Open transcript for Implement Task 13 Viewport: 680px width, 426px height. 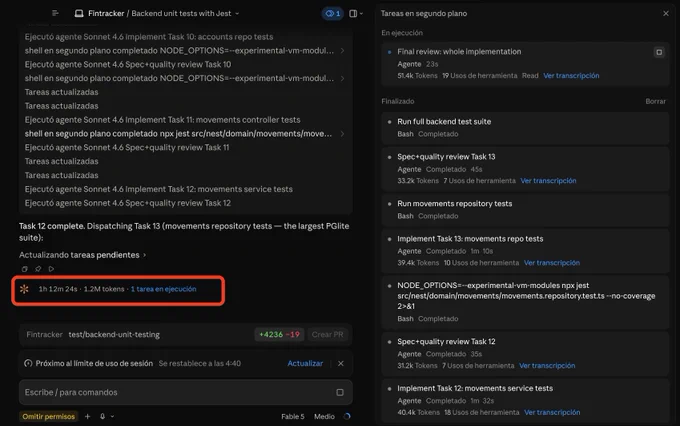coord(552,262)
